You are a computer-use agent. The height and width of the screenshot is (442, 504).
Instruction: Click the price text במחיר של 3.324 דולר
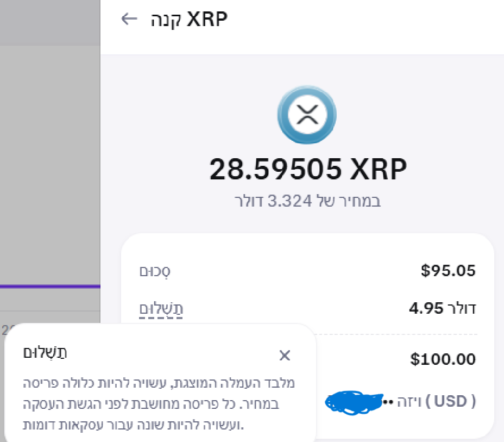tap(307, 201)
